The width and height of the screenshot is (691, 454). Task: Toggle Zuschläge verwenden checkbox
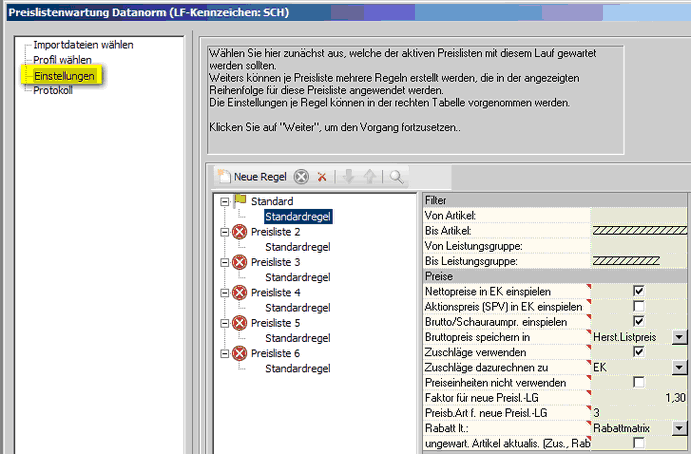pos(638,352)
